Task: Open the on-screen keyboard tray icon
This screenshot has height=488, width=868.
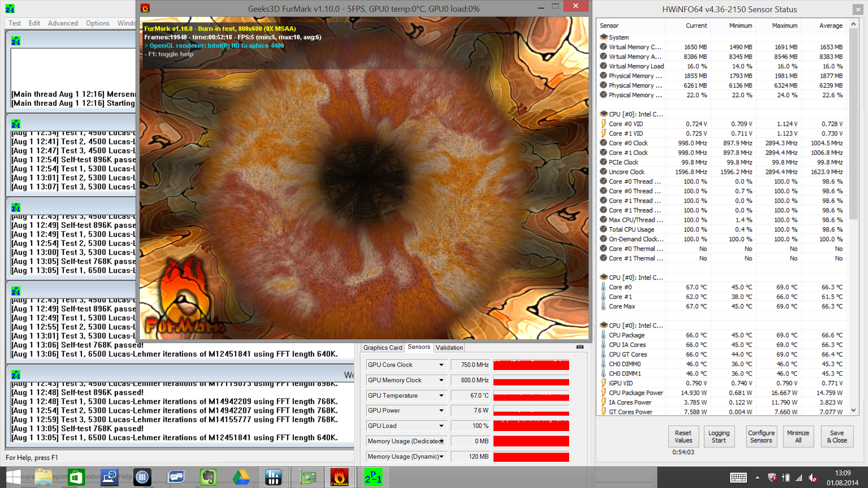Action: (x=738, y=478)
